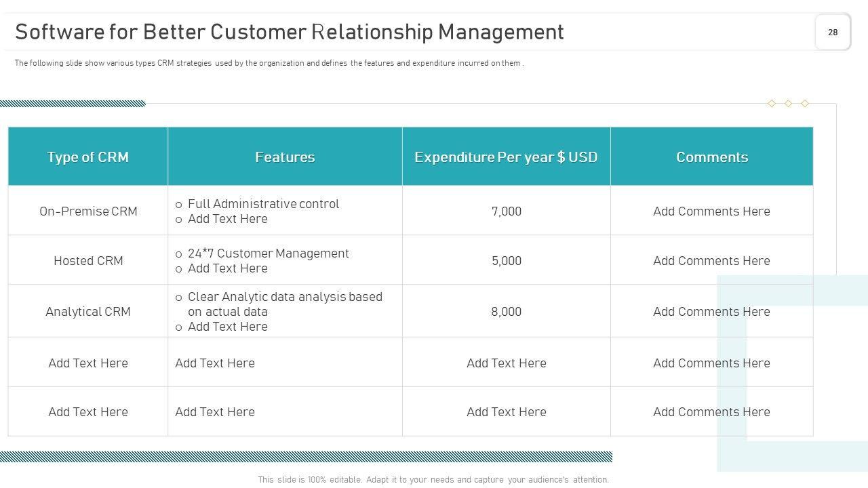Click the Full Administrative control bullet text

(263, 204)
